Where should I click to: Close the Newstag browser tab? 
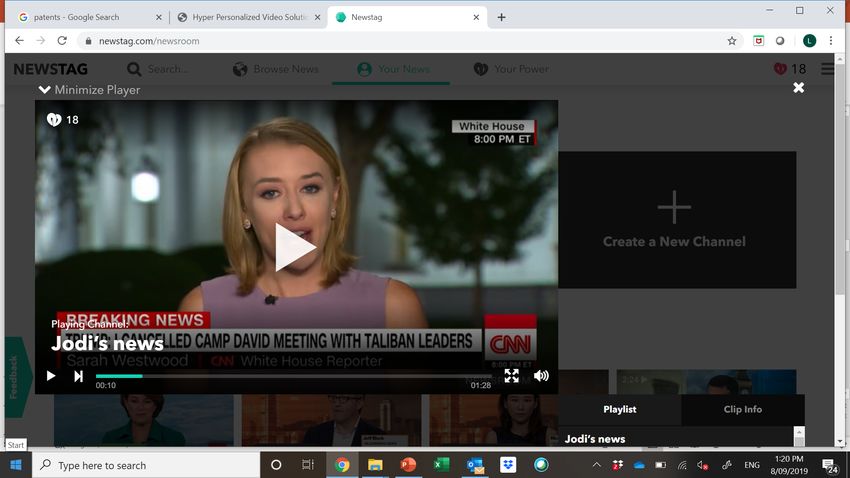(476, 17)
